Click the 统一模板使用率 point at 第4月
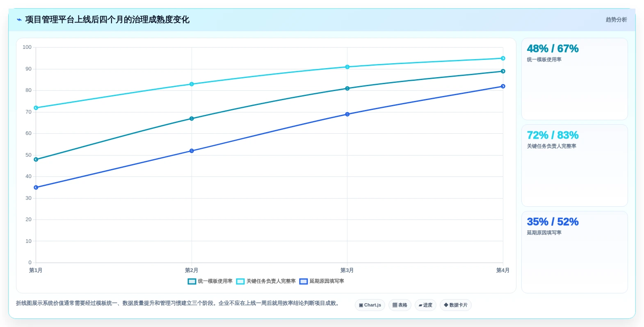 click(x=503, y=71)
